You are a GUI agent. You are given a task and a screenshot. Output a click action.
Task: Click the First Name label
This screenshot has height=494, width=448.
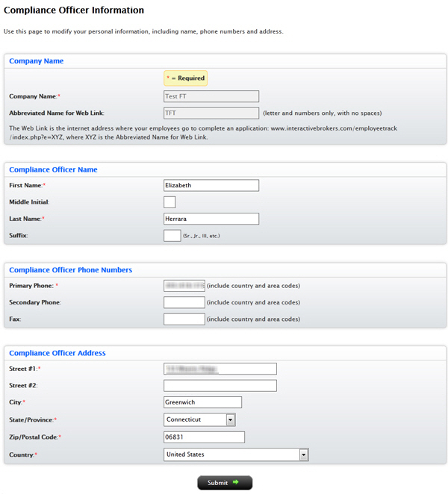pos(27,185)
